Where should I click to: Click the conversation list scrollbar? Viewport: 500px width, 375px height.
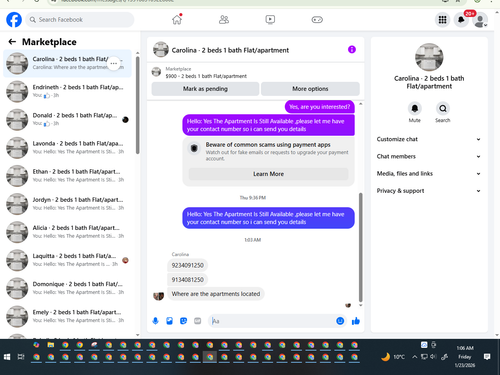click(137, 105)
